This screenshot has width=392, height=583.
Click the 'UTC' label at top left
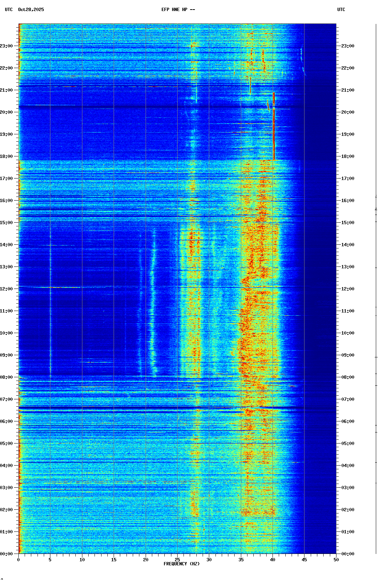click(9, 10)
